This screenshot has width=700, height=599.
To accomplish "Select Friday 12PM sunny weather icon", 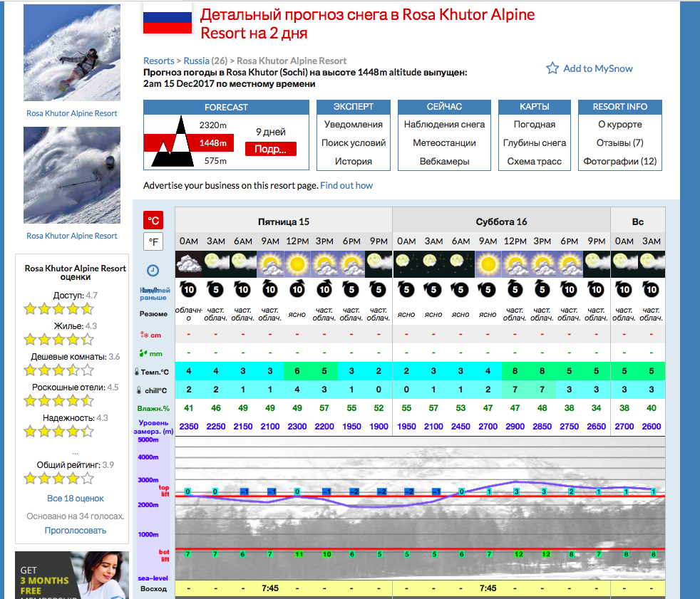I will click(297, 264).
